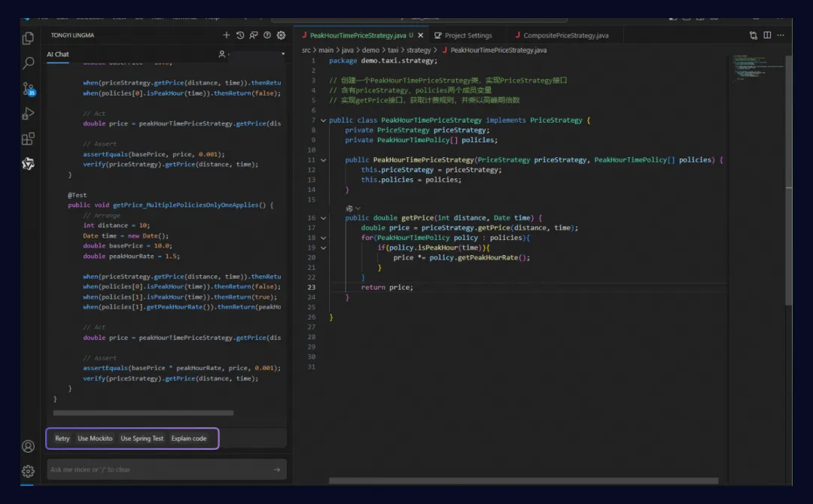The width and height of the screenshot is (813, 504).
Task: Click PeakHourTimePriceStrategy.java in breadcrumb path
Action: 498,50
